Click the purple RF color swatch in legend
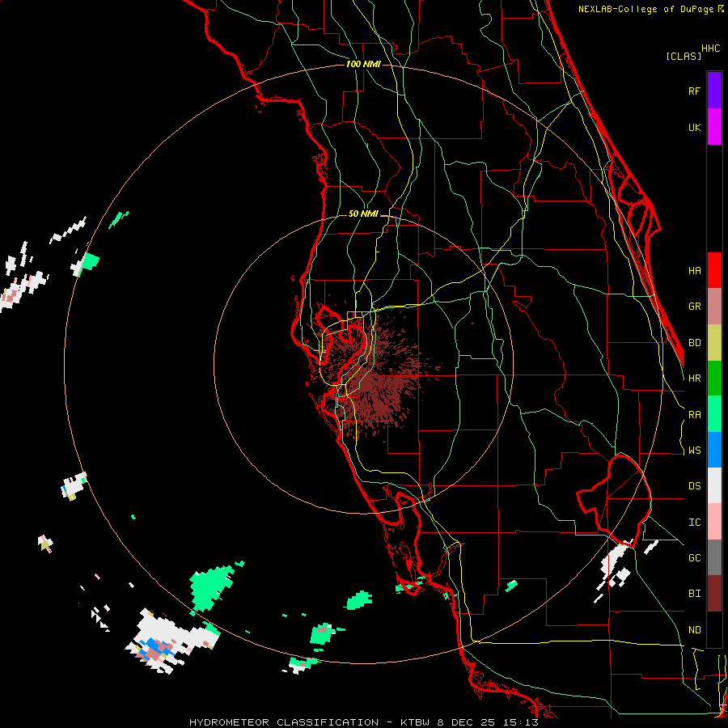This screenshot has height=728, width=728. tap(714, 90)
